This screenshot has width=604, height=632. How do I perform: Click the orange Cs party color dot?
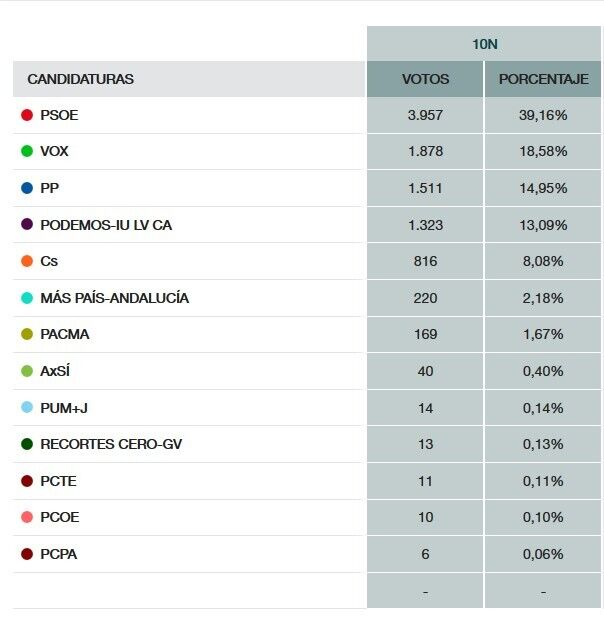27,261
